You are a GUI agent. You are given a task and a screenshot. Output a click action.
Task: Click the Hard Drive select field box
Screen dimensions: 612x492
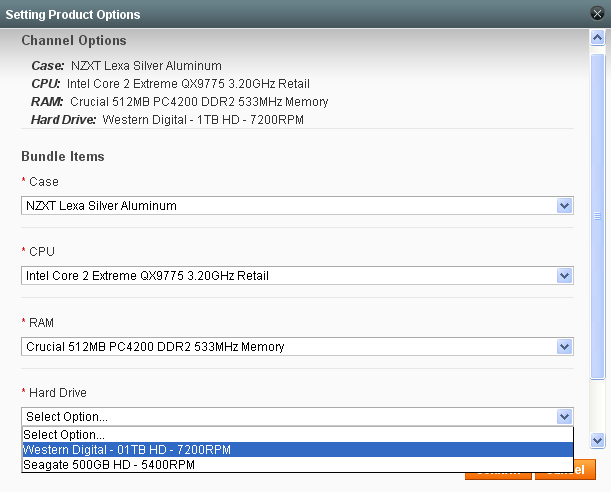(290, 417)
